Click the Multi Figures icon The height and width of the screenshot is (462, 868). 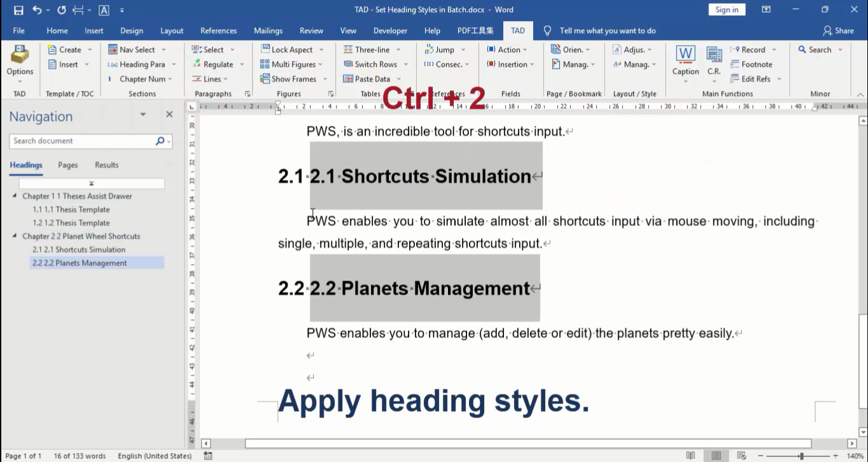click(x=264, y=64)
